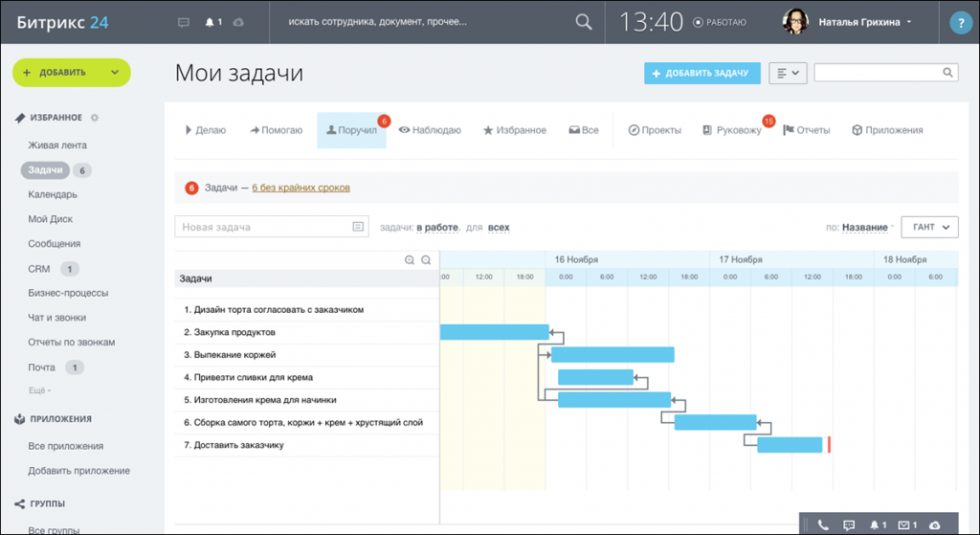Screen dimensions: 980x535
Task: Expand the Наталья Грихина user menu
Action: click(x=908, y=22)
